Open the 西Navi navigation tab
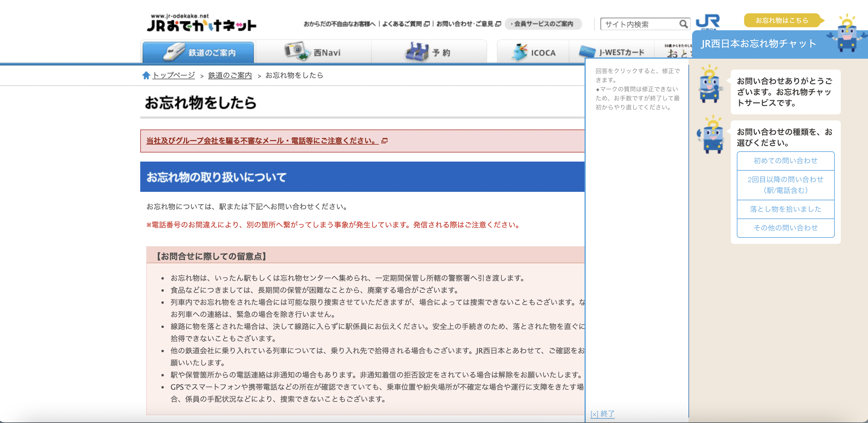This screenshot has width=868, height=423. [313, 52]
